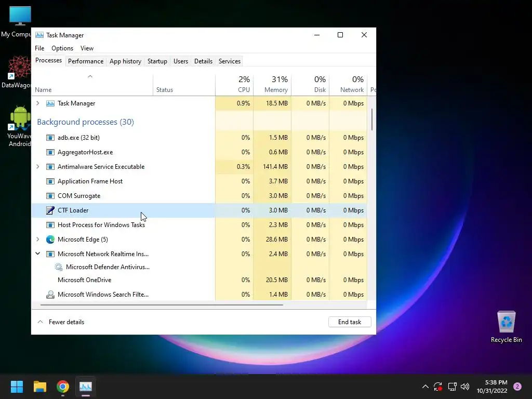
Task: Select the Microsoft OneDrive process row
Action: (x=199, y=280)
